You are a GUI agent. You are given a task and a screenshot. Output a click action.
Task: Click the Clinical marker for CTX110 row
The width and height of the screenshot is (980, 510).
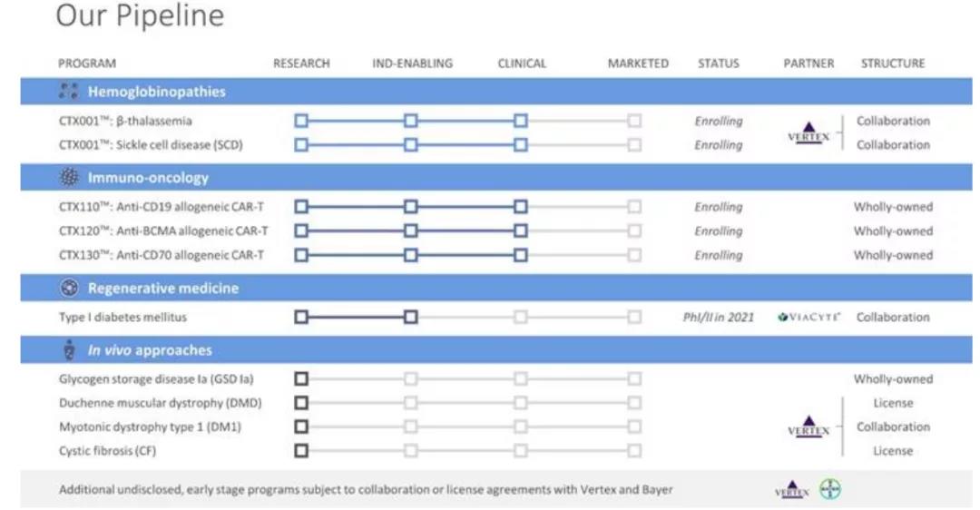pos(520,207)
